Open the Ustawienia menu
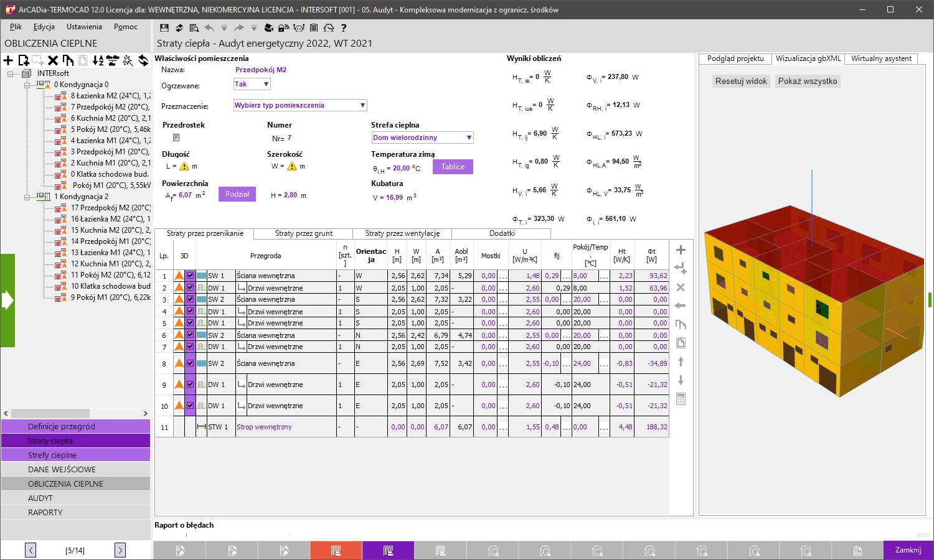The width and height of the screenshot is (934, 560). (x=84, y=27)
